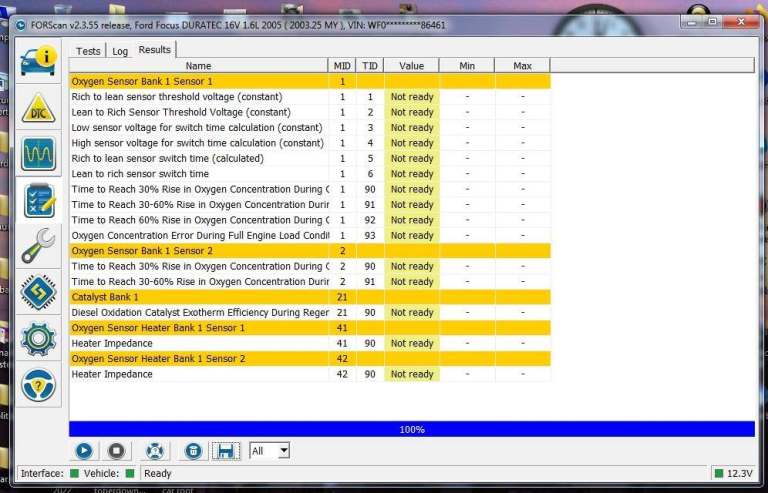Sort by the Name column header
Screen dimensions: 768x493
pyautogui.click(x=198, y=66)
